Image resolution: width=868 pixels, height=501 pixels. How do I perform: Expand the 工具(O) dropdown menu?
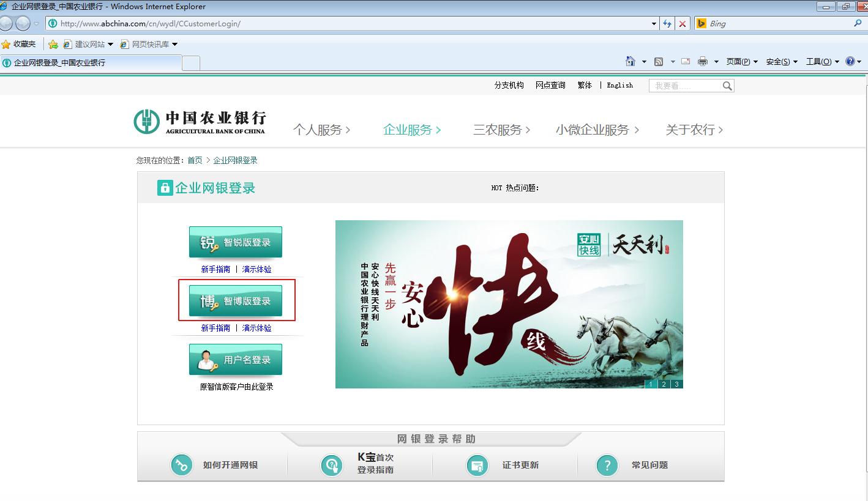(x=822, y=62)
